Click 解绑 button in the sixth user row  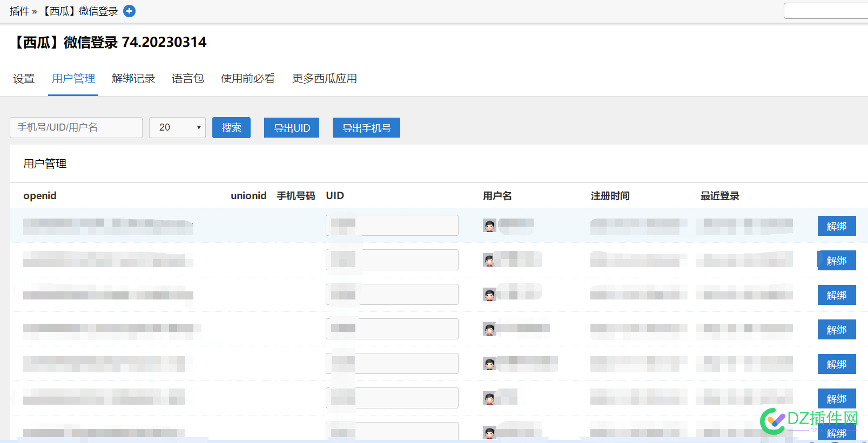pyautogui.click(x=837, y=399)
